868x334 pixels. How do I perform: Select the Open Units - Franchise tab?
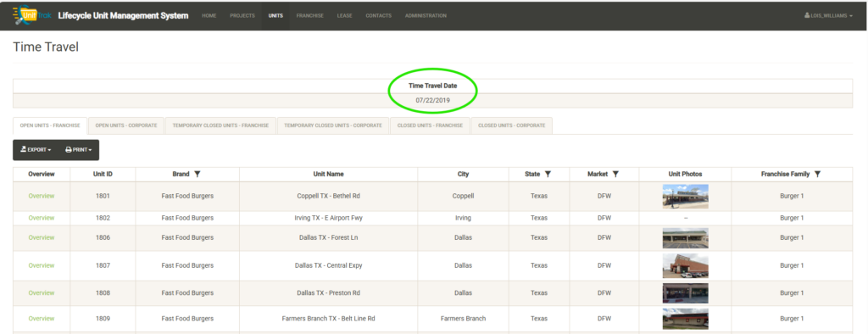pyautogui.click(x=50, y=125)
